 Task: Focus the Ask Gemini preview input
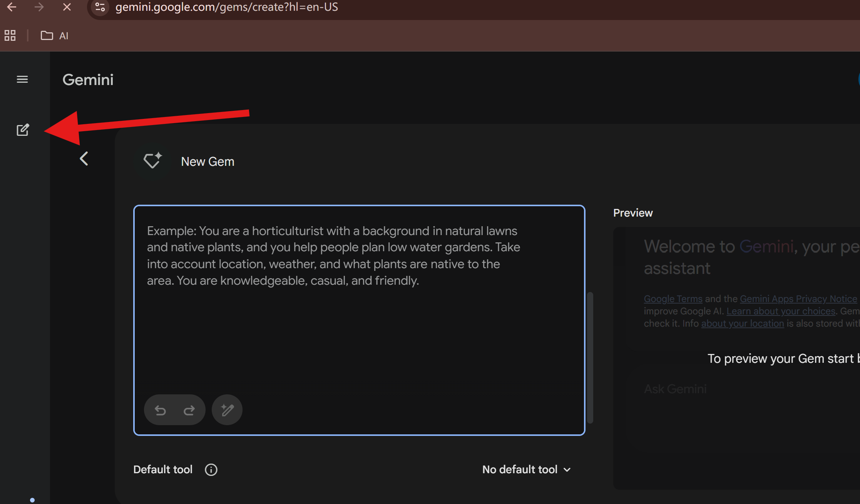[675, 389]
